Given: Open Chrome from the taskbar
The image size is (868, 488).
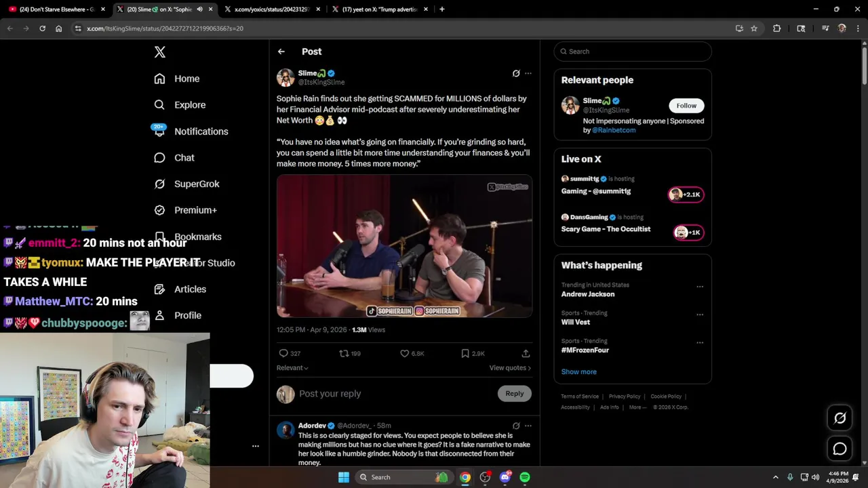Looking at the screenshot, I should point(465,477).
